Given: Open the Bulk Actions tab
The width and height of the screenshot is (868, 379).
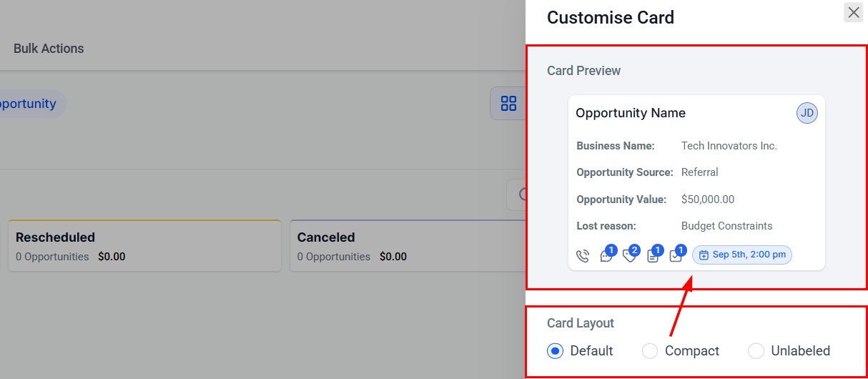Looking at the screenshot, I should (49, 49).
